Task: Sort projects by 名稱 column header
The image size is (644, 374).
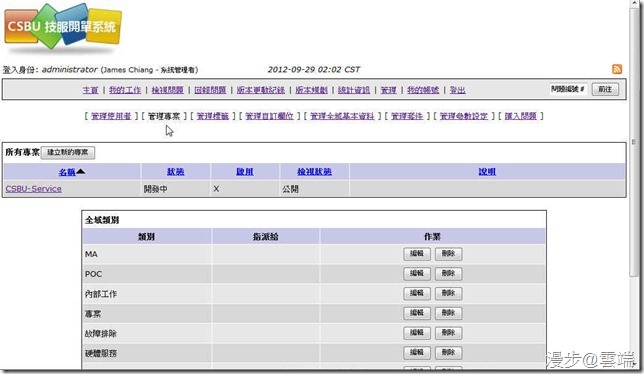Action: 67,172
